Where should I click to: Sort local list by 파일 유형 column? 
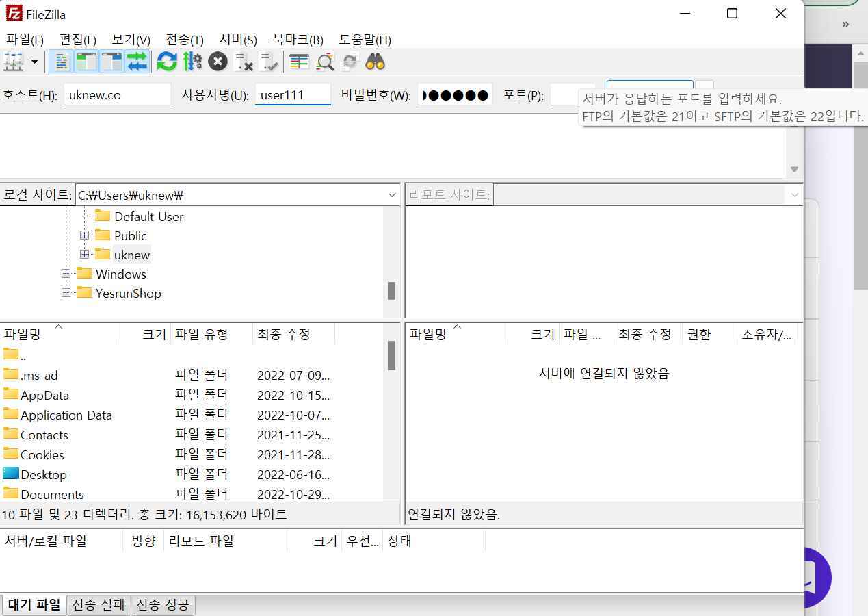click(211, 334)
